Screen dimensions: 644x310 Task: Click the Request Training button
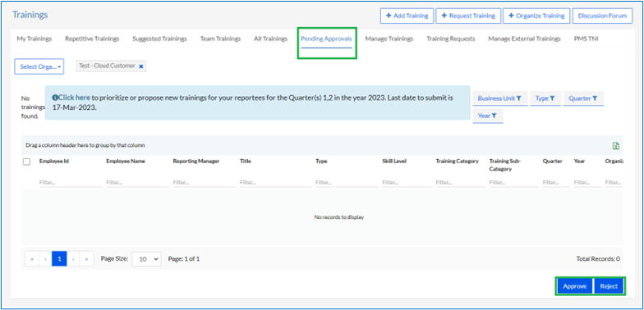468,16
